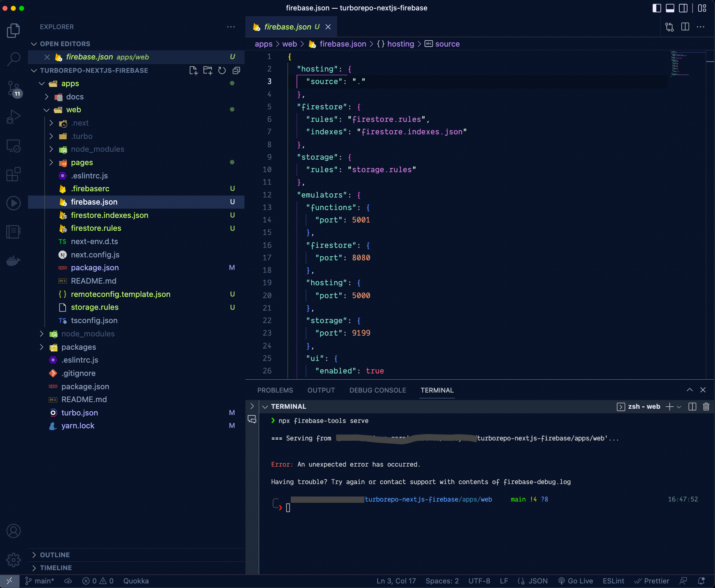Open the Docker view in activity bar

[x=13, y=261]
